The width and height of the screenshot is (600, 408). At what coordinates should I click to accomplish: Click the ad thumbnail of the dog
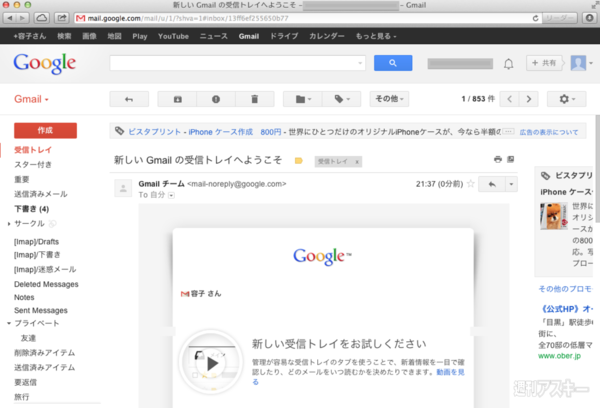point(554,216)
